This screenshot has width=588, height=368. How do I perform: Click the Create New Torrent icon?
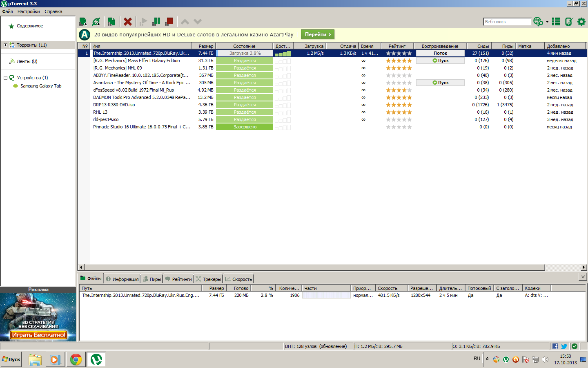point(111,21)
